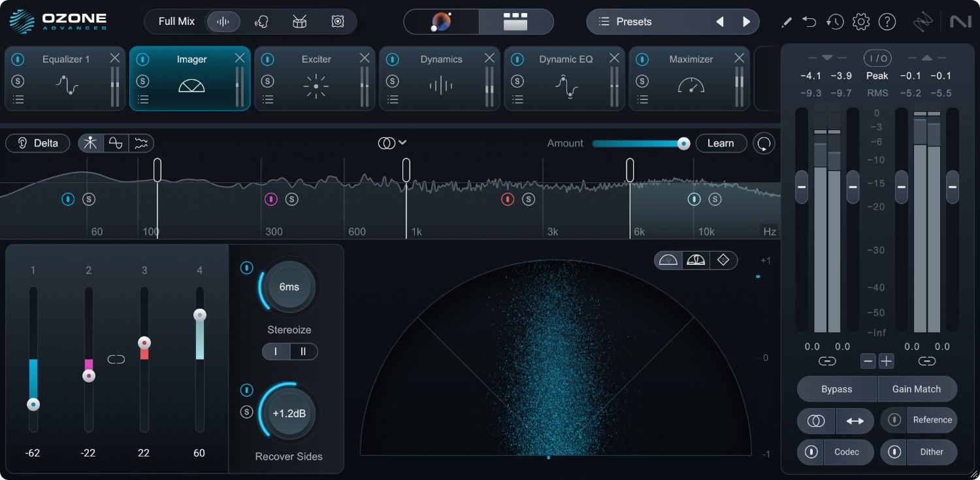Click the undo arrow icon

[809, 22]
